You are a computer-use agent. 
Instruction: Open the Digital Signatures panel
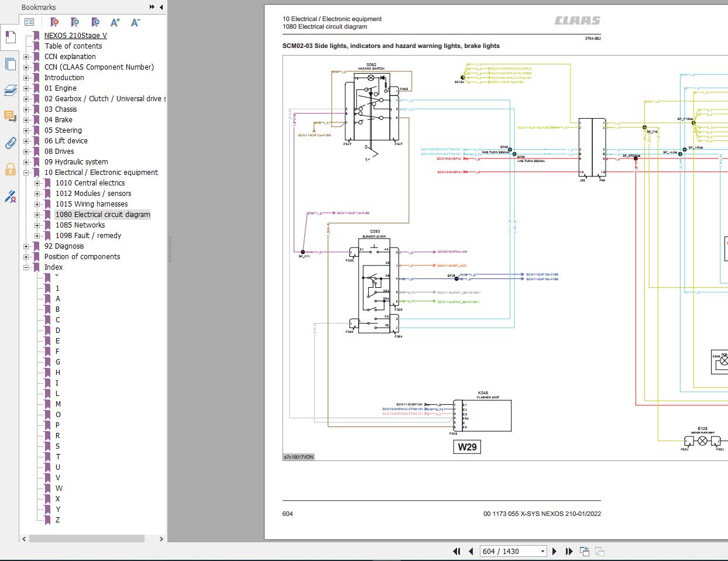(10, 197)
